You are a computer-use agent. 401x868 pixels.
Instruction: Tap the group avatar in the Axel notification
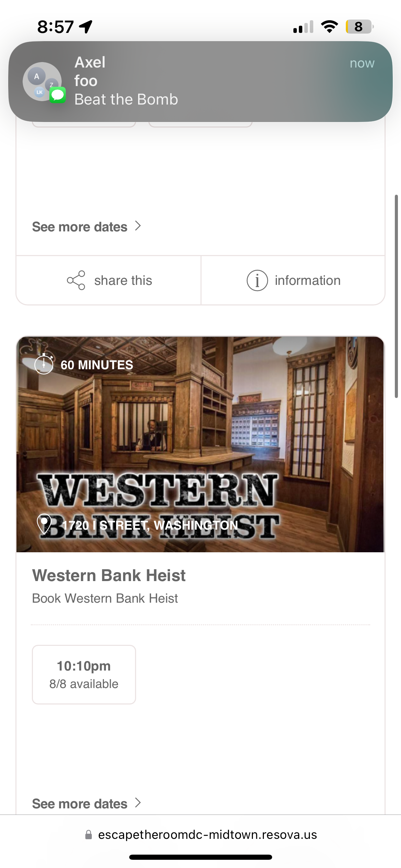click(x=42, y=82)
